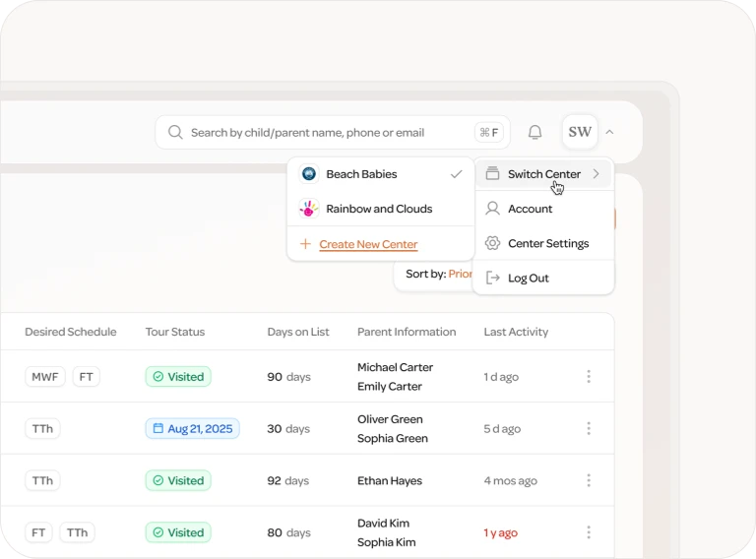The image size is (756, 559).
Task: Click the plus icon for new center
Action: coord(305,244)
